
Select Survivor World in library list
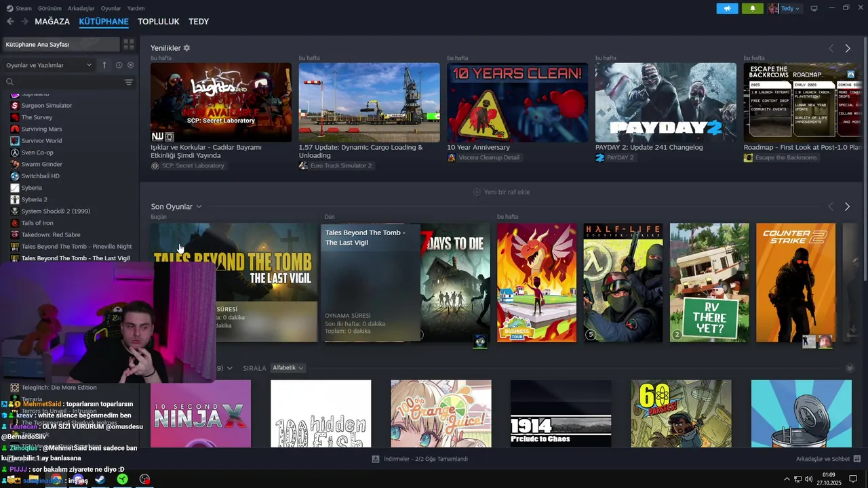point(41,141)
